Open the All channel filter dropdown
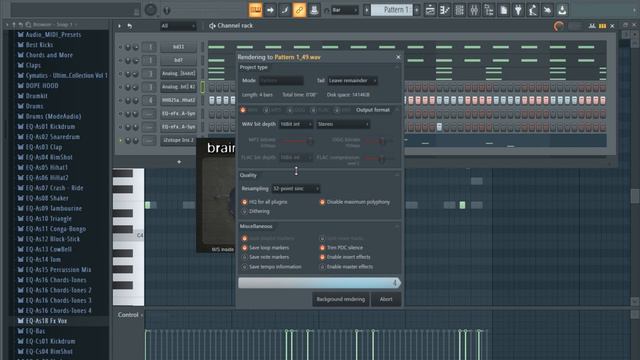The image size is (640, 360). pos(178,26)
